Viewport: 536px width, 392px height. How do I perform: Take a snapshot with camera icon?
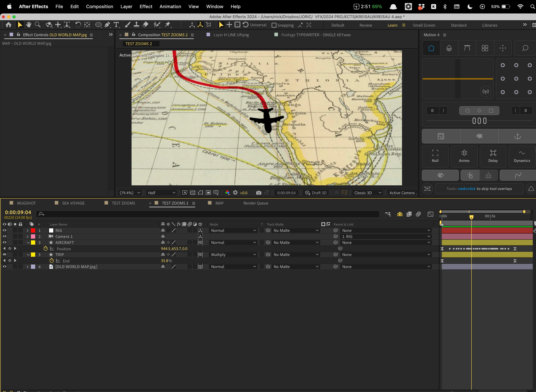pos(259,193)
